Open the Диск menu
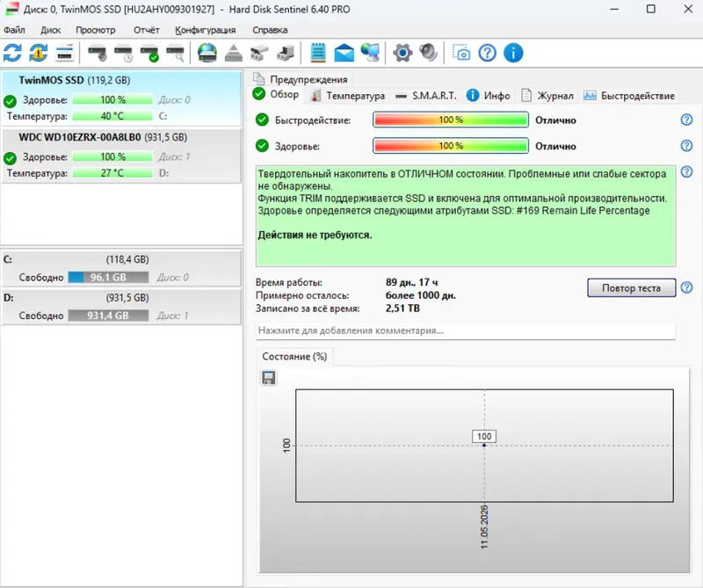 51,30
